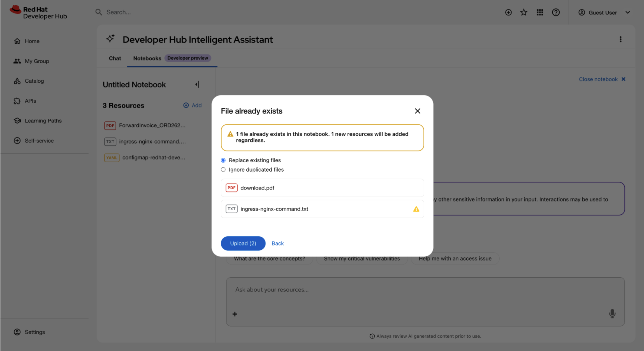Click the warning icon in the alert banner

click(x=230, y=134)
